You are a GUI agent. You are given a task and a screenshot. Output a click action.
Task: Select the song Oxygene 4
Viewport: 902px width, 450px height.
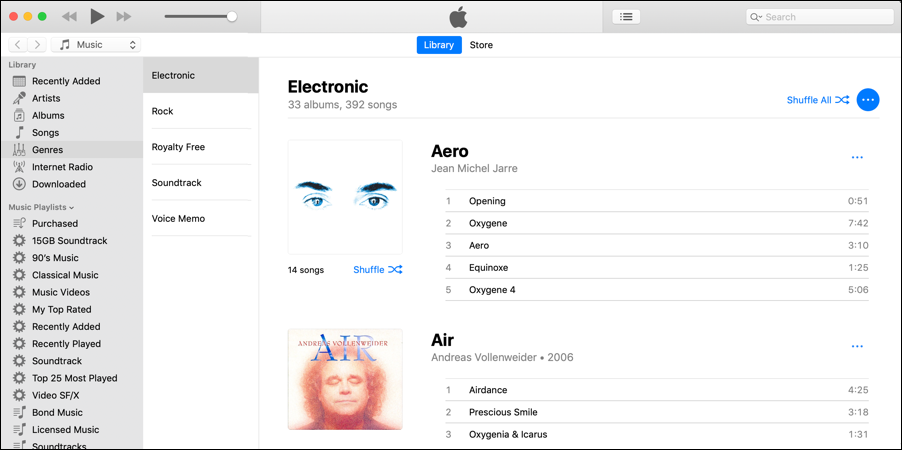pos(657,289)
